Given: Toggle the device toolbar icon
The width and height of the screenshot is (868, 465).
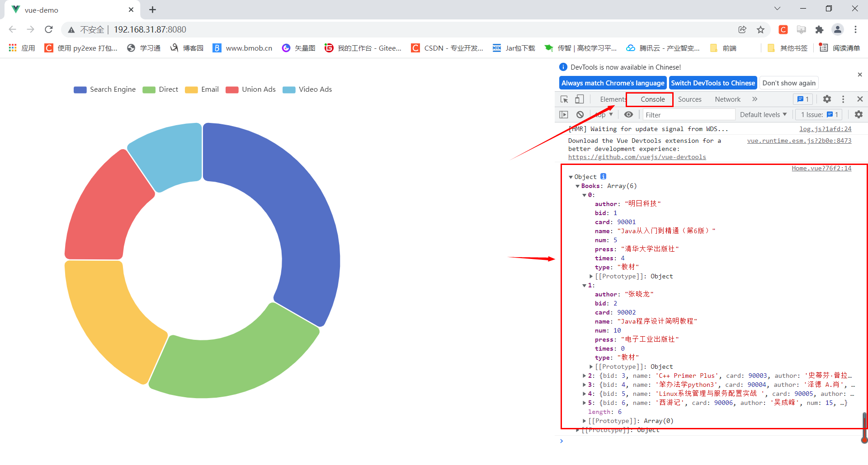Looking at the screenshot, I should point(579,99).
